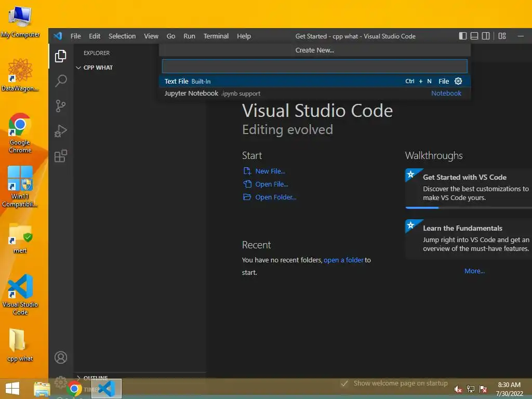This screenshot has width=532, height=399.
Task: Open the Windows Start button
Action: 12,389
